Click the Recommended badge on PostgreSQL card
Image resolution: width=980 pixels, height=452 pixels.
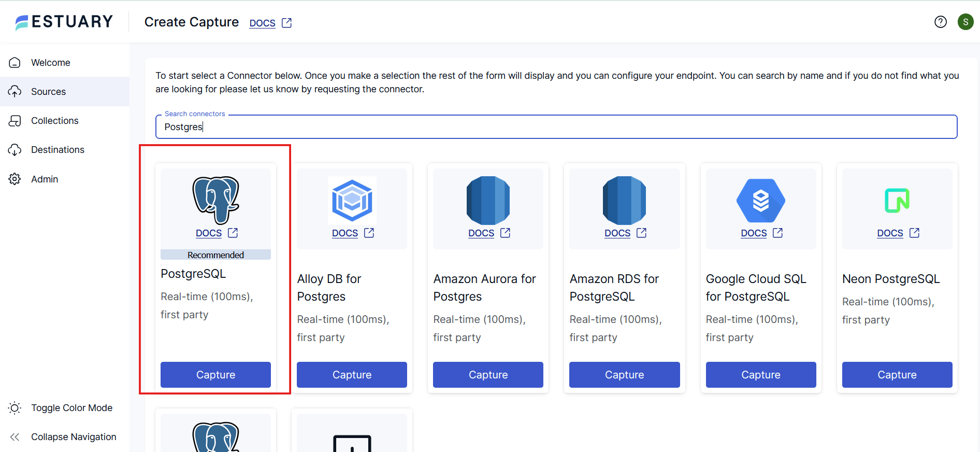click(x=215, y=255)
